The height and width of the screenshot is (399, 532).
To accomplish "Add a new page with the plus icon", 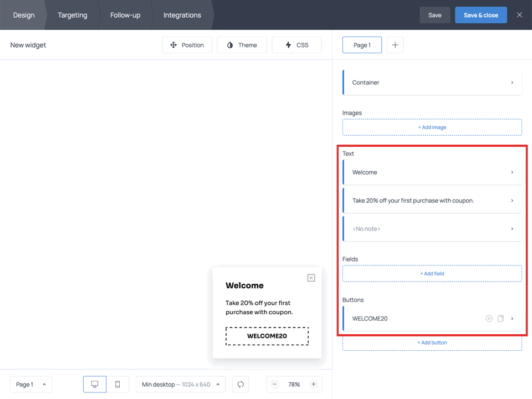I will 395,45.
